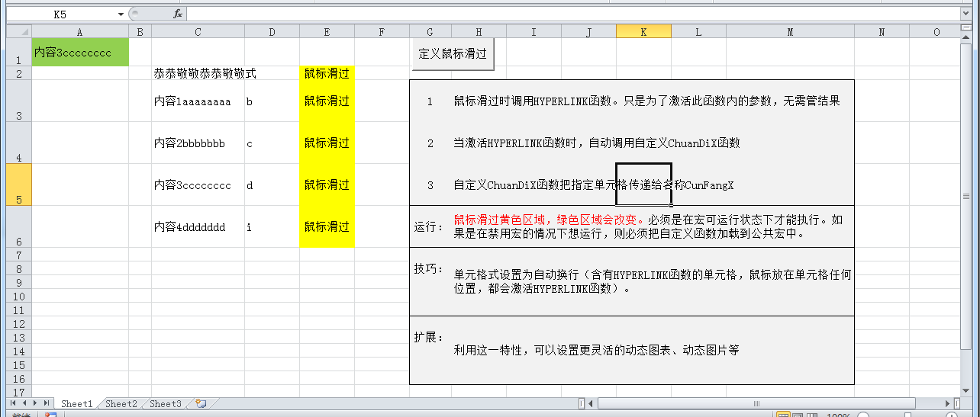Viewport: 980px width, 417px height.
Task: Click text mentioning 名称CunFangX
Action: point(593,185)
